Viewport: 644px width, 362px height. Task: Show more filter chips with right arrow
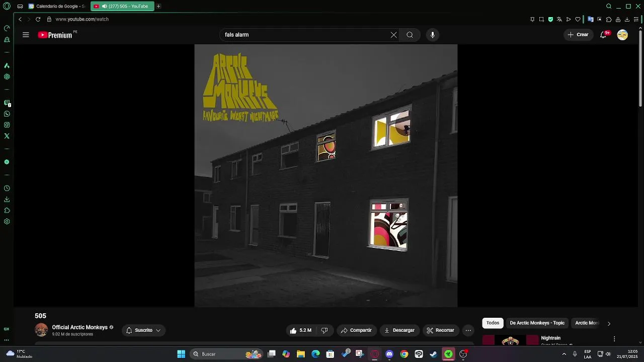pos(609,323)
